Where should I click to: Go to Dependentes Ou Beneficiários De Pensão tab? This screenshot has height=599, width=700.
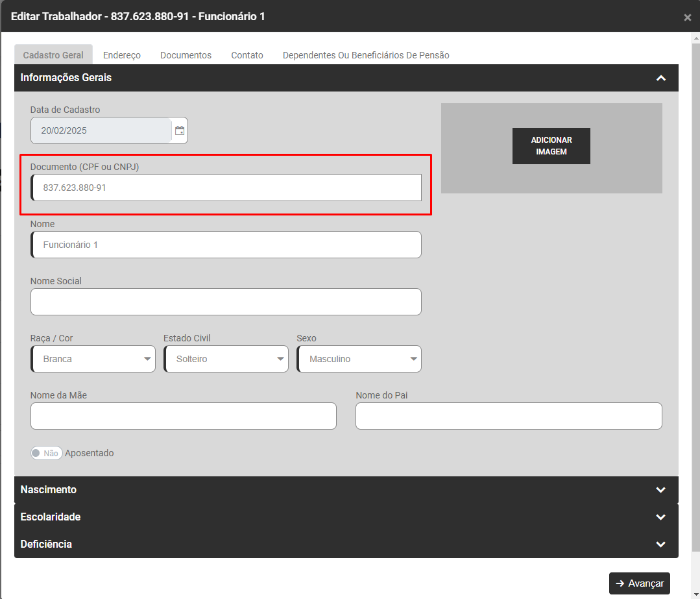click(x=366, y=55)
